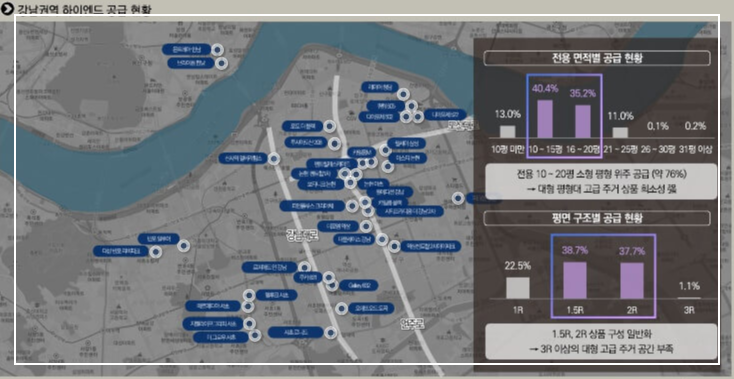Image resolution: width=734 pixels, height=379 pixels.
Task: Click the '35.2%' value label
Action: [x=583, y=93]
